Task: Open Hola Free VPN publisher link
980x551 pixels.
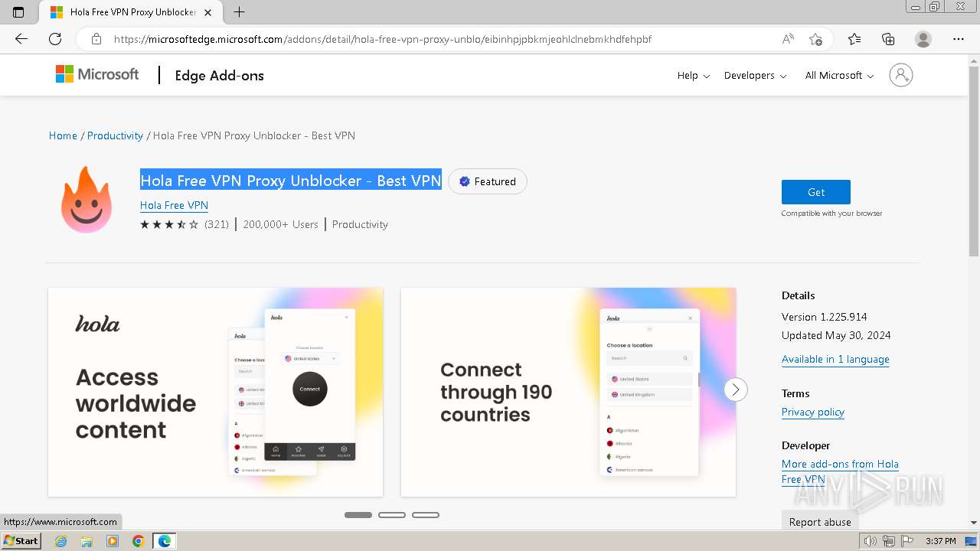Action: [x=174, y=205]
